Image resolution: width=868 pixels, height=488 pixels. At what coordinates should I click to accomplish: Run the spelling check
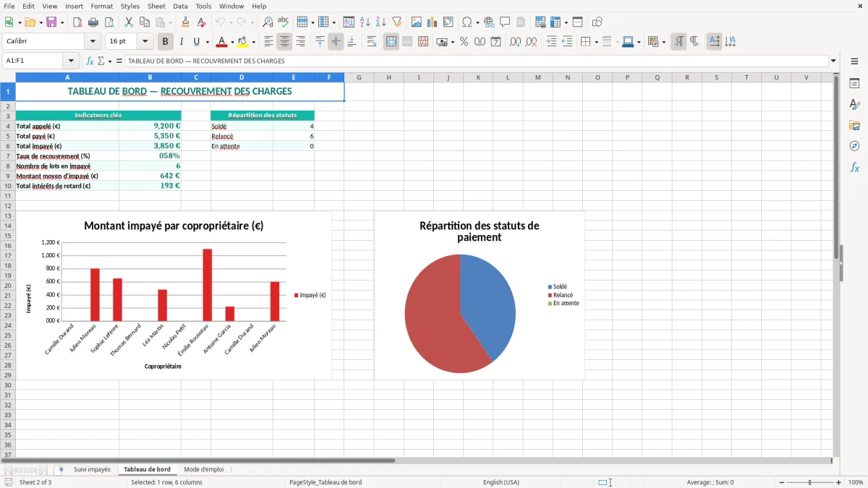coord(284,22)
